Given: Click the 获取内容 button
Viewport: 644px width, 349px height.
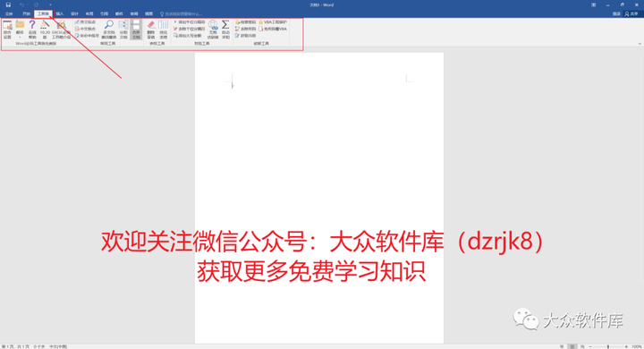Looking at the screenshot, I should coord(246,36).
